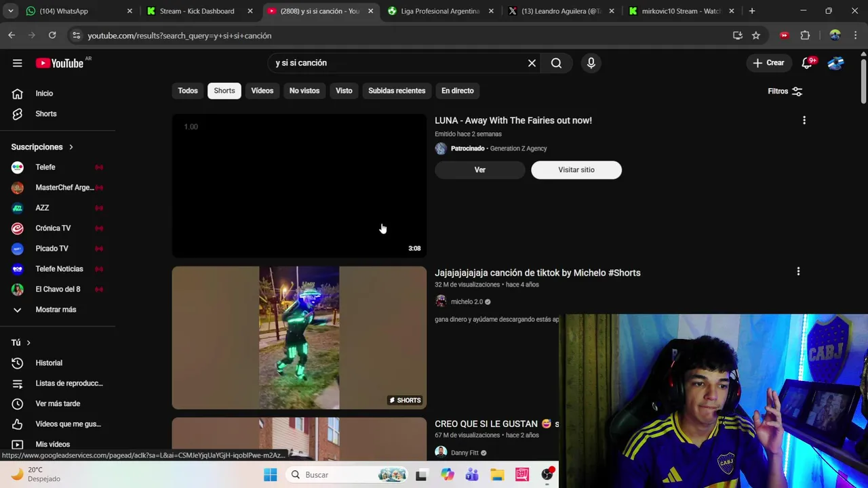Screen dimensions: 868x488
Task: Open the YouTube hamburger guide menu
Action: click(x=17, y=63)
